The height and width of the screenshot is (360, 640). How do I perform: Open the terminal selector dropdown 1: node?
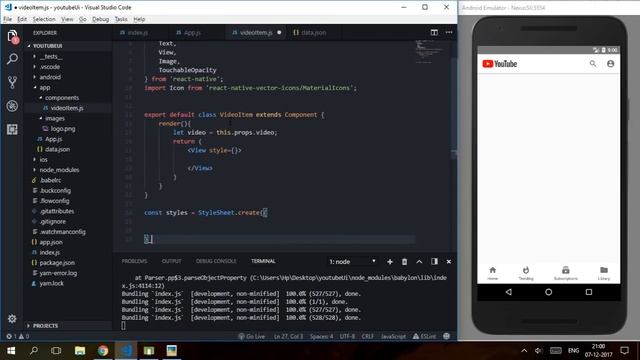coord(352,262)
